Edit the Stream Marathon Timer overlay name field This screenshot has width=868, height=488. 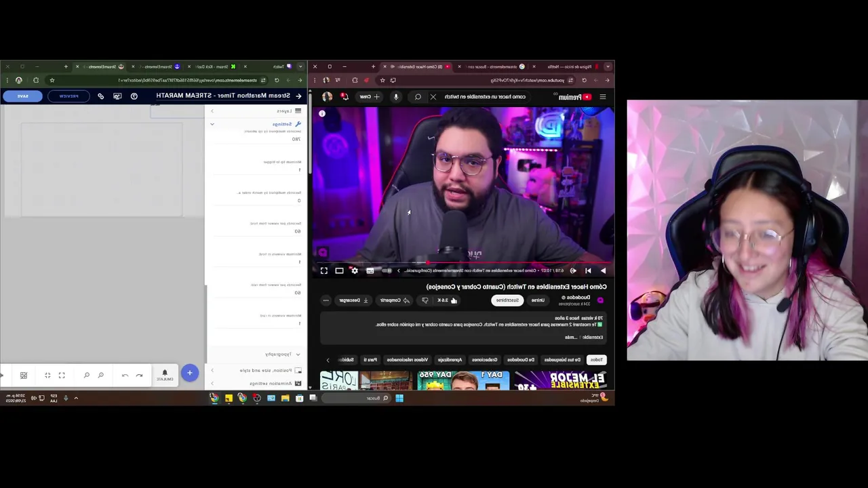[223, 96]
